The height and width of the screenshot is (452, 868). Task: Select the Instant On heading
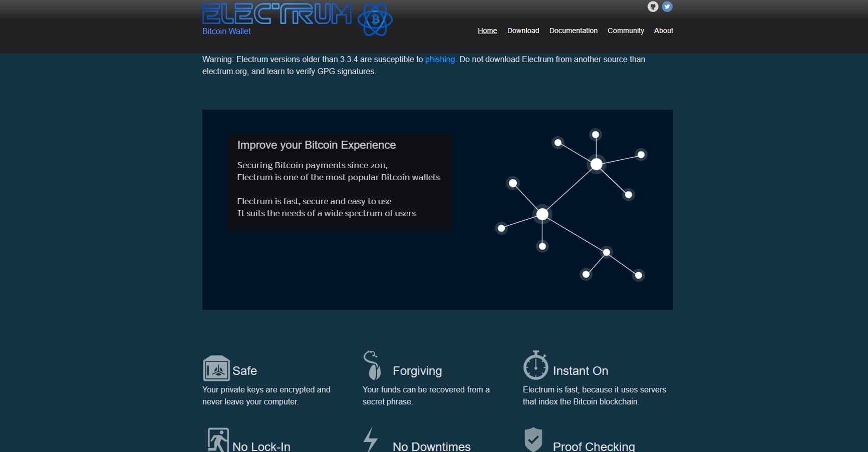point(581,371)
